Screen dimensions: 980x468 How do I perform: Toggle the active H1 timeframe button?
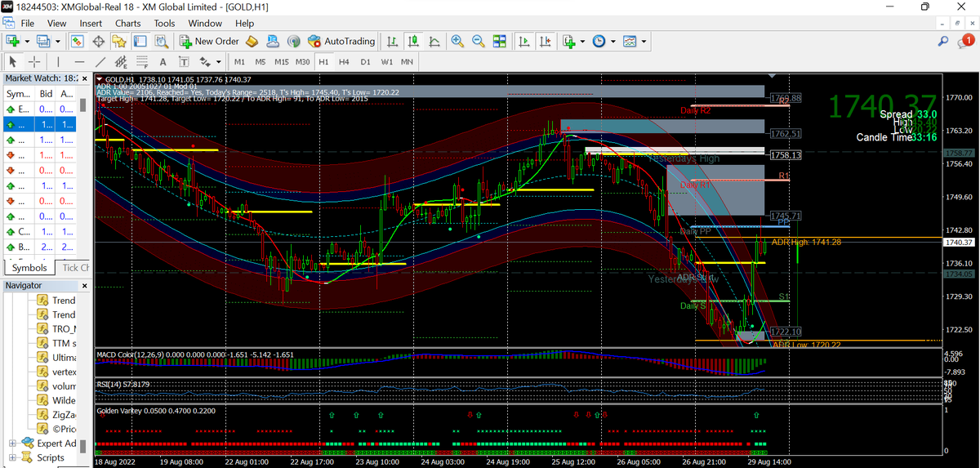click(x=324, y=61)
